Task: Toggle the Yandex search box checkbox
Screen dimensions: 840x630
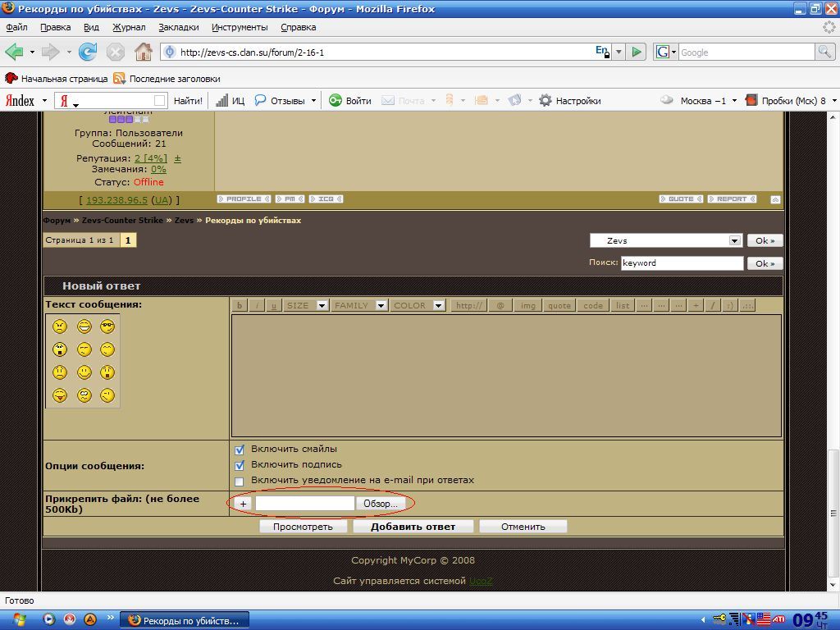Action: 160,101
